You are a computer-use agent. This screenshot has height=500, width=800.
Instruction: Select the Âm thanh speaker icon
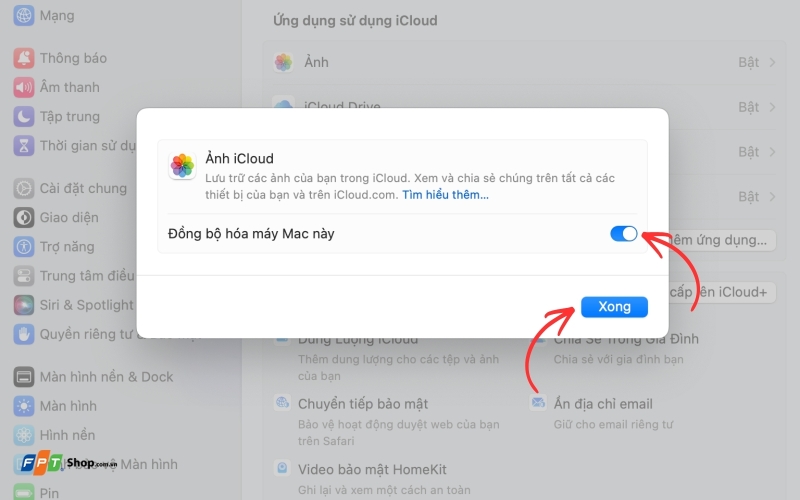[x=23, y=87]
